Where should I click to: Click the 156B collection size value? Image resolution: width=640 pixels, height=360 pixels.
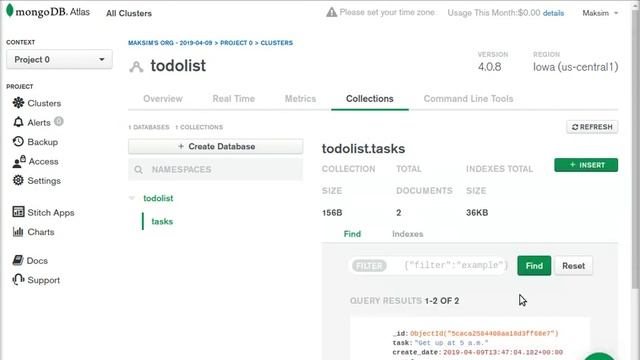coord(332,213)
